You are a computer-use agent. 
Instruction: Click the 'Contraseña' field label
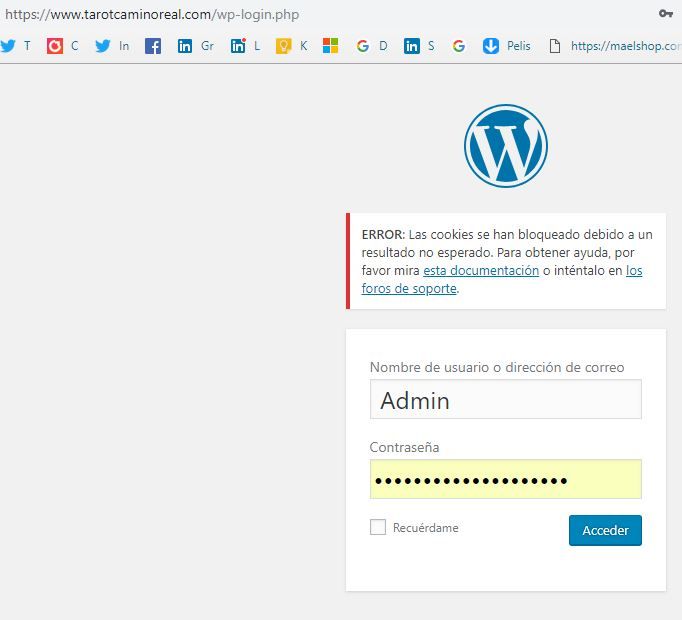[404, 447]
